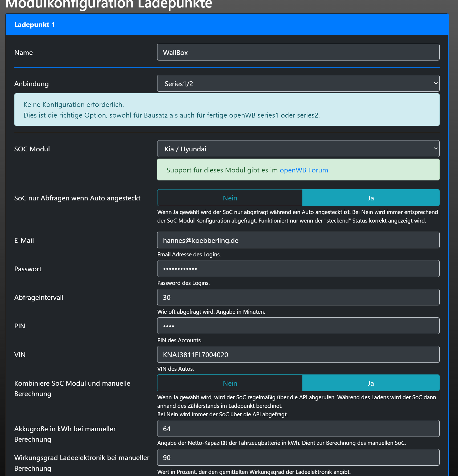Choose Ja for Kombiniere SoC Modul
The height and width of the screenshot is (476, 458).
tap(371, 383)
